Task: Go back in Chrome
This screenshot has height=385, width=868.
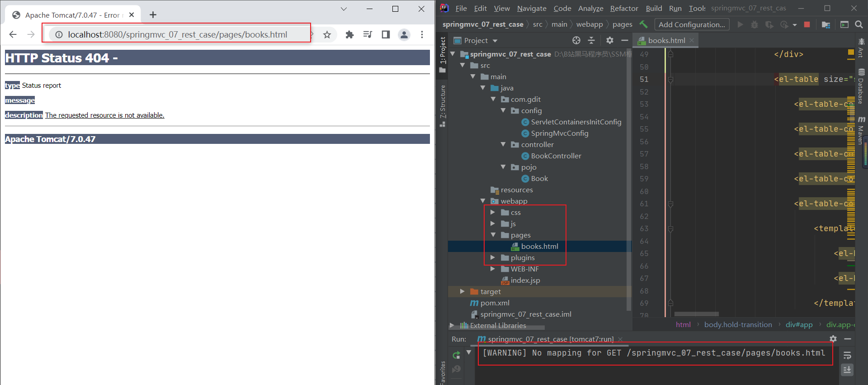Action: coord(13,34)
